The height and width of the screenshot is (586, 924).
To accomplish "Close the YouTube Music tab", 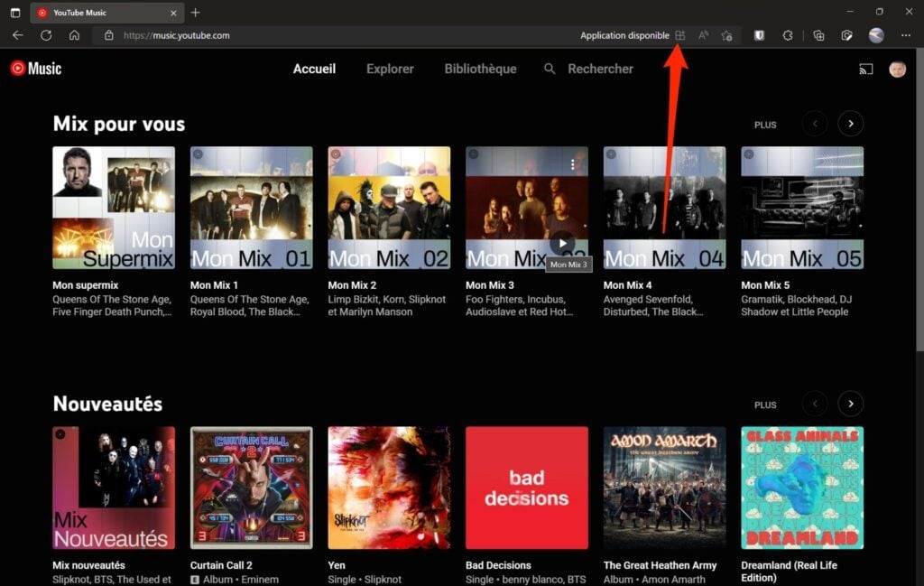I will click(173, 13).
